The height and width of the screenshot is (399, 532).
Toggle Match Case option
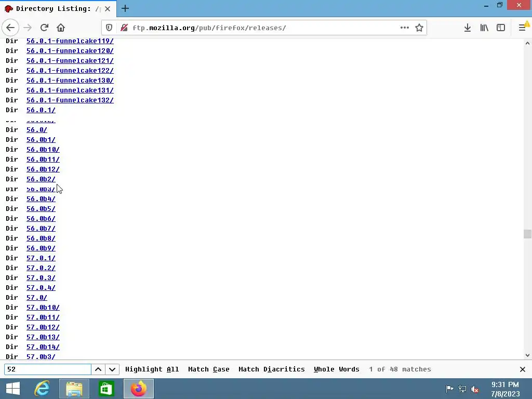click(209, 369)
